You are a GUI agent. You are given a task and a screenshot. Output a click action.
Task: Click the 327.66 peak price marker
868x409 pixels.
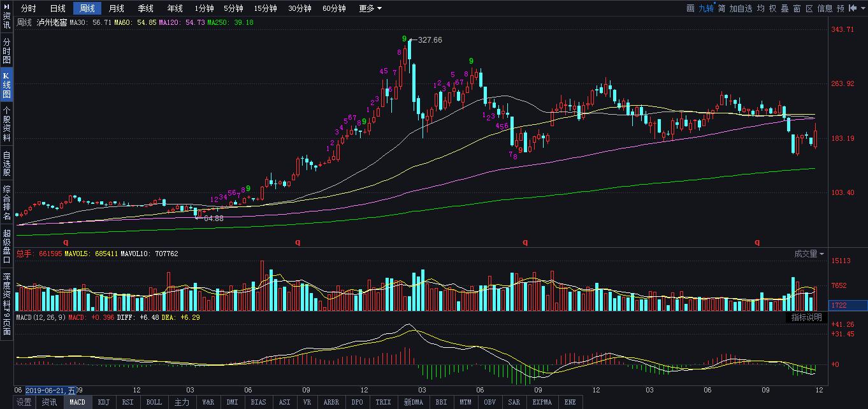pos(430,39)
